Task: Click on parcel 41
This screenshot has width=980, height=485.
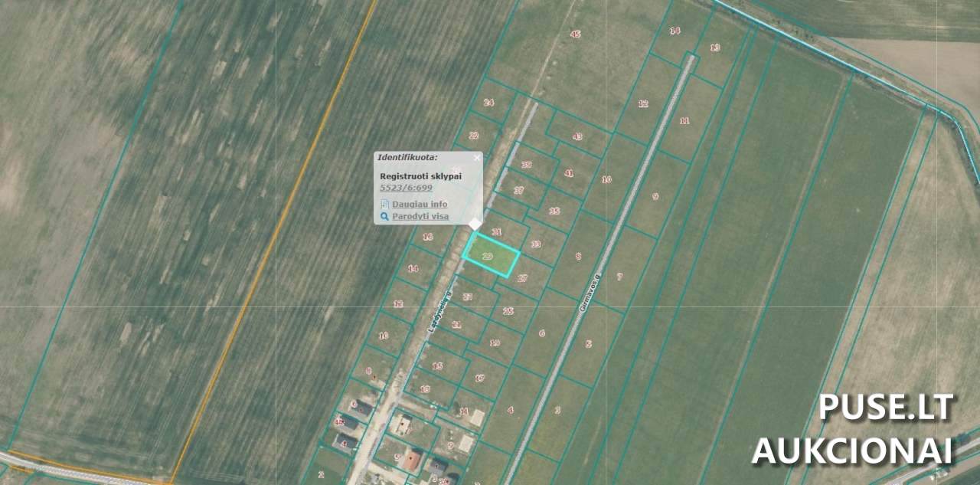Action: point(568,173)
